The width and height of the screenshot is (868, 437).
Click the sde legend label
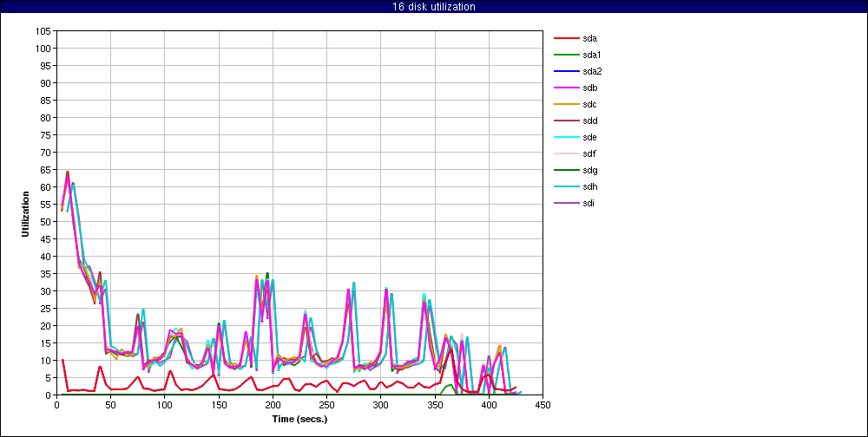(x=590, y=137)
